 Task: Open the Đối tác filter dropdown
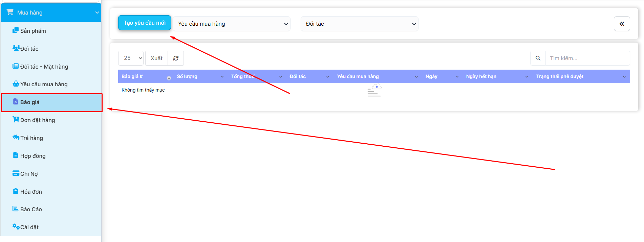tap(359, 24)
